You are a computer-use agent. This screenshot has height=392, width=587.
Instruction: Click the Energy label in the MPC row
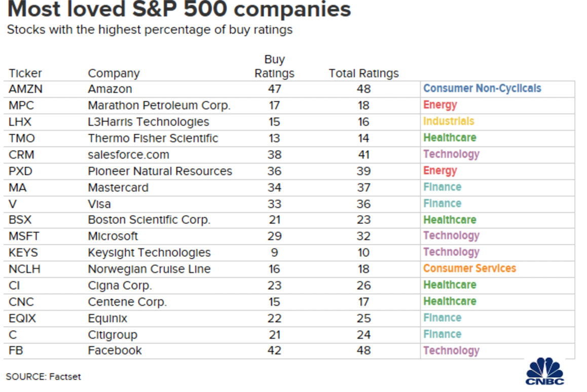pos(440,105)
